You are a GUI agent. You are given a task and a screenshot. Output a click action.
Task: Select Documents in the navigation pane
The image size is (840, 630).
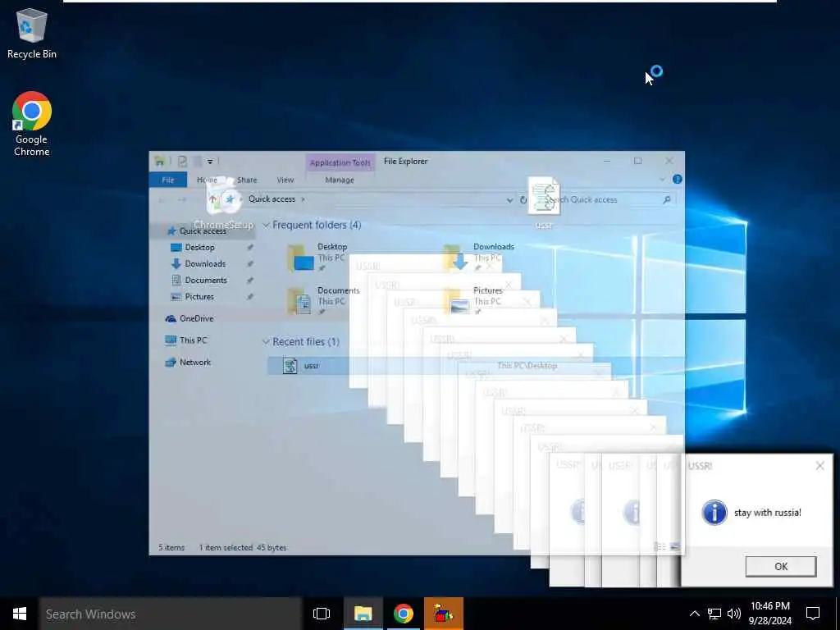(206, 281)
